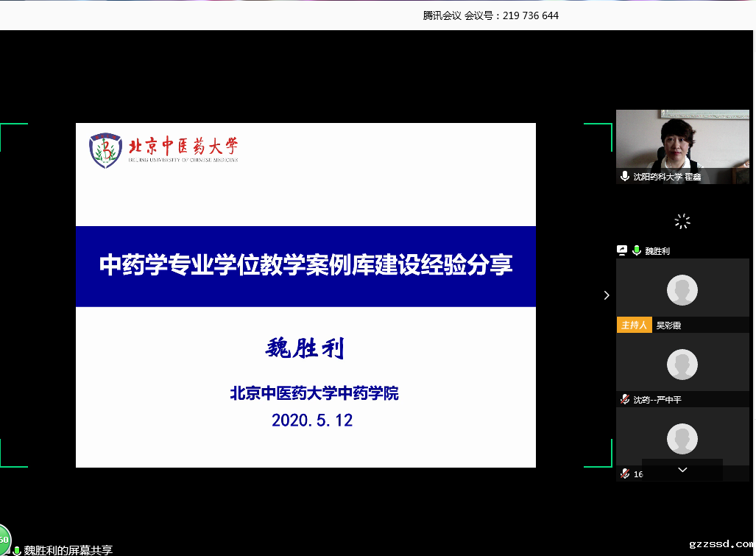Viewport: 756px width, 556px height.
Task: Click the microphone icon on 沈阳药科大学 video tile
Action: point(625,177)
